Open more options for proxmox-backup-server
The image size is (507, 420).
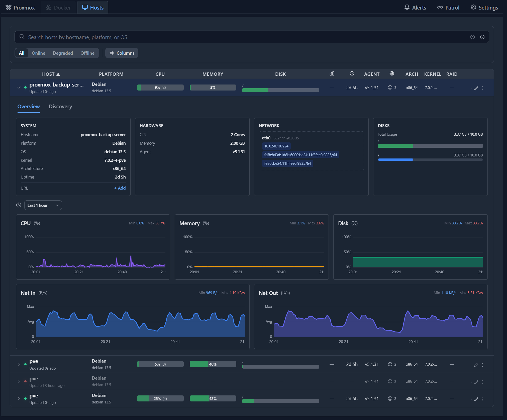click(482, 88)
